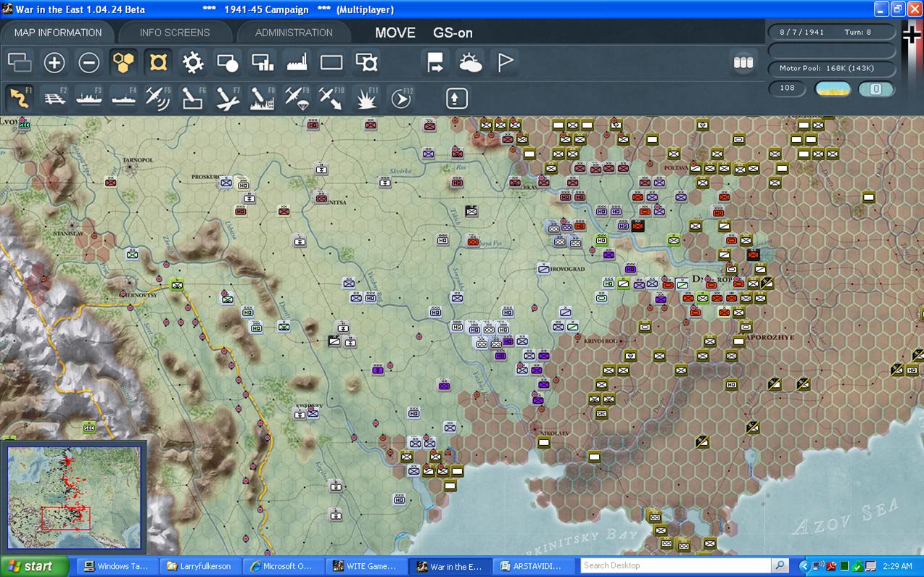The height and width of the screenshot is (577, 924).
Task: Select rail movement mode F2
Action: (54, 98)
